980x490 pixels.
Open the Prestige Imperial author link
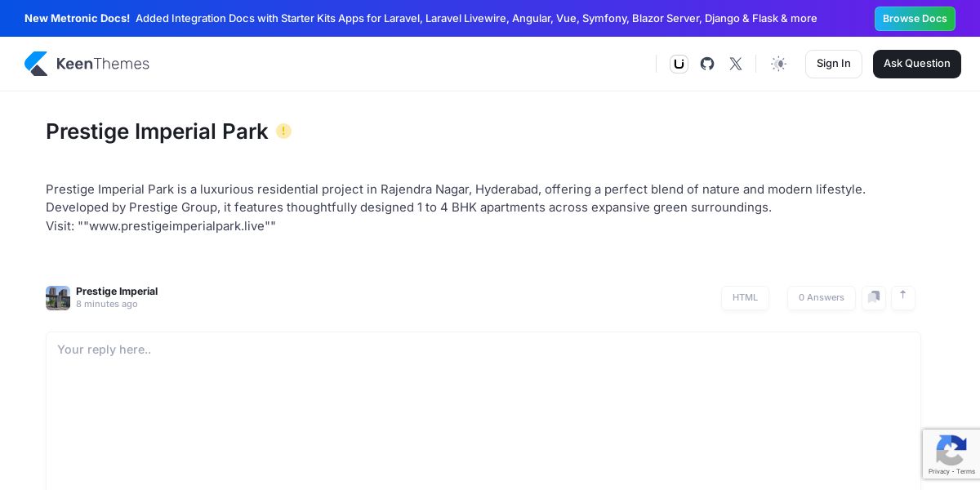click(x=117, y=292)
